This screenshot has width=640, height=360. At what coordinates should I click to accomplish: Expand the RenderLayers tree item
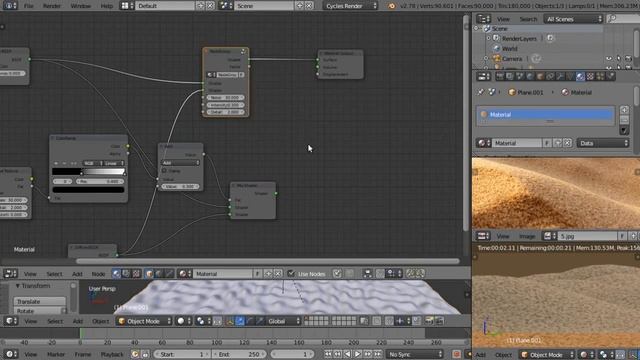pyautogui.click(x=488, y=38)
